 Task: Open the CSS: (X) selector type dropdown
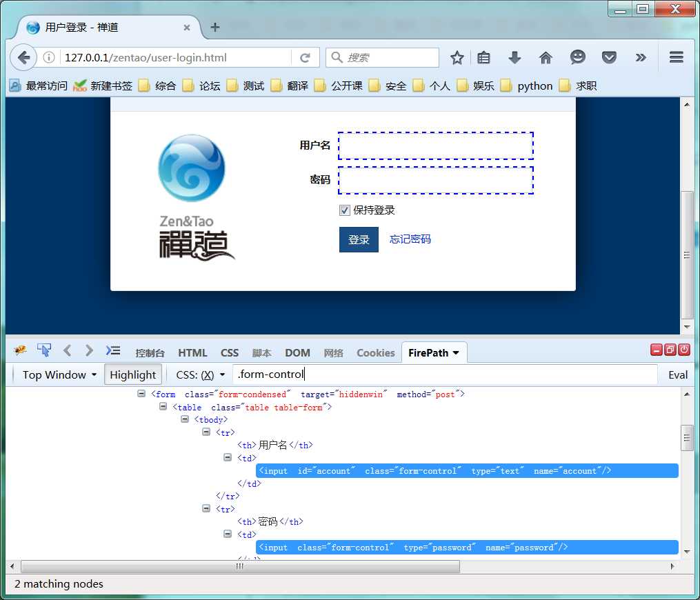(x=201, y=374)
